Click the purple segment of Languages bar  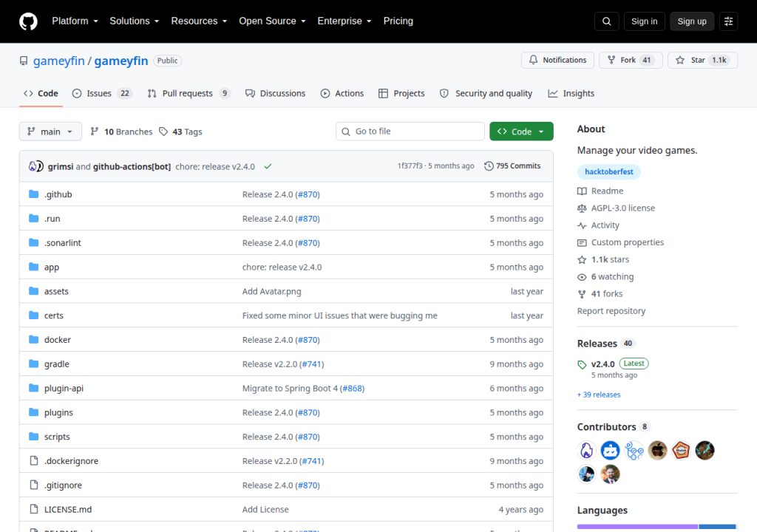pos(637,527)
